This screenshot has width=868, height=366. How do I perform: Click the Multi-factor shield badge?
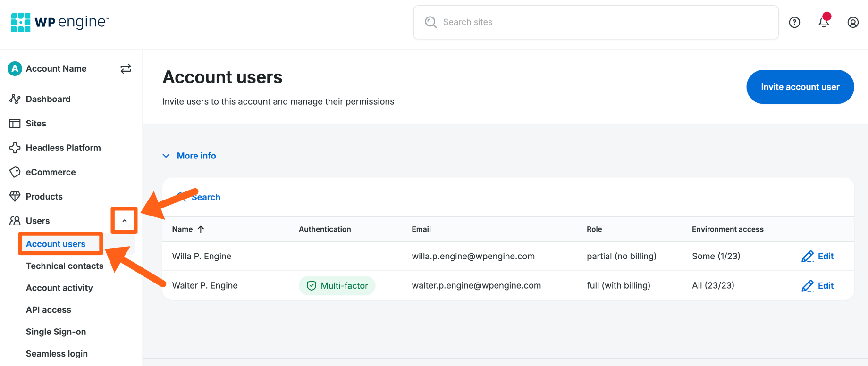(x=337, y=286)
